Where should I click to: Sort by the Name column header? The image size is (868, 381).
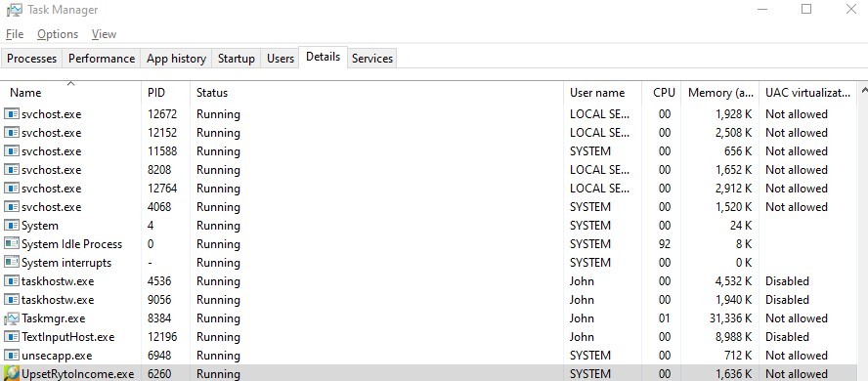pos(70,93)
